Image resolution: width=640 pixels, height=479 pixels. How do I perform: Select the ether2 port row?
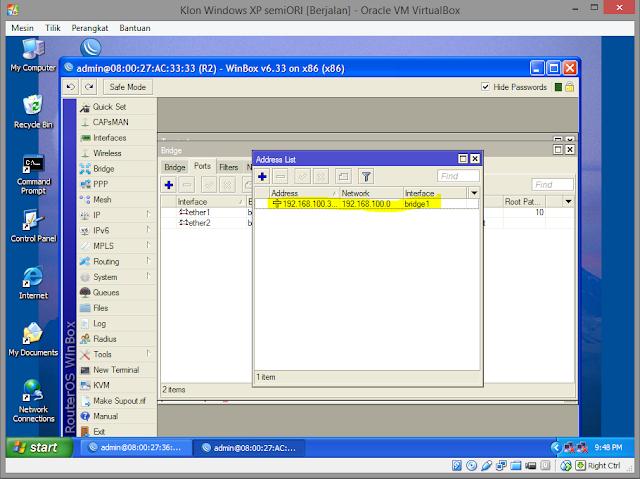coord(206,223)
